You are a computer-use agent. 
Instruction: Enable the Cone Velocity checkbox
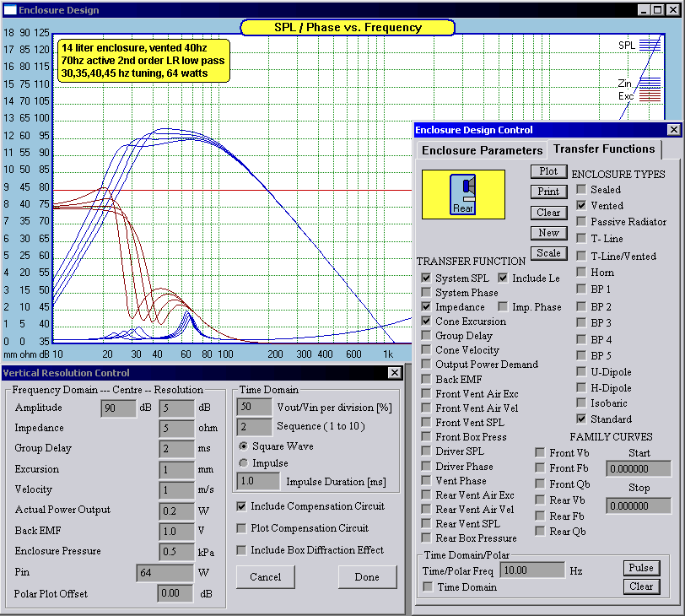pos(426,350)
